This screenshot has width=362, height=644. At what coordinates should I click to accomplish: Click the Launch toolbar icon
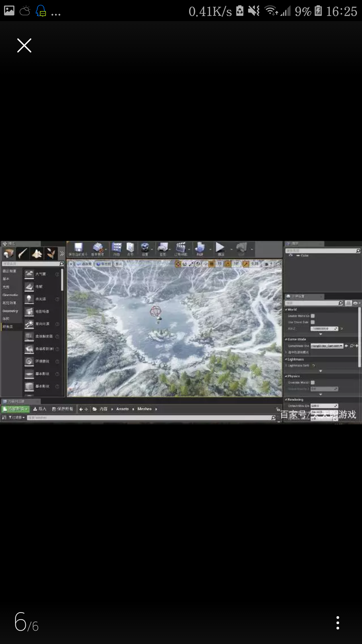242,249
